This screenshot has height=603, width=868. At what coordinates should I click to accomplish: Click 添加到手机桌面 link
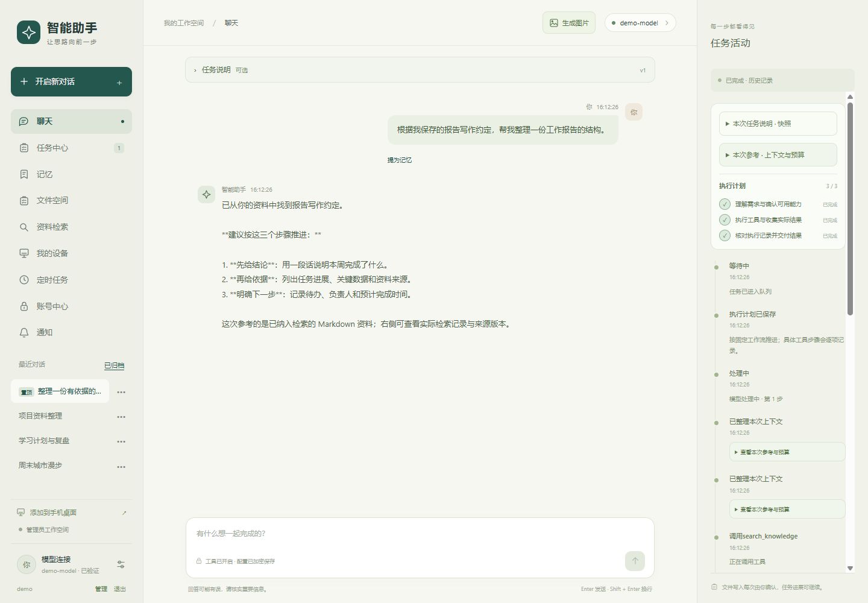coord(53,513)
